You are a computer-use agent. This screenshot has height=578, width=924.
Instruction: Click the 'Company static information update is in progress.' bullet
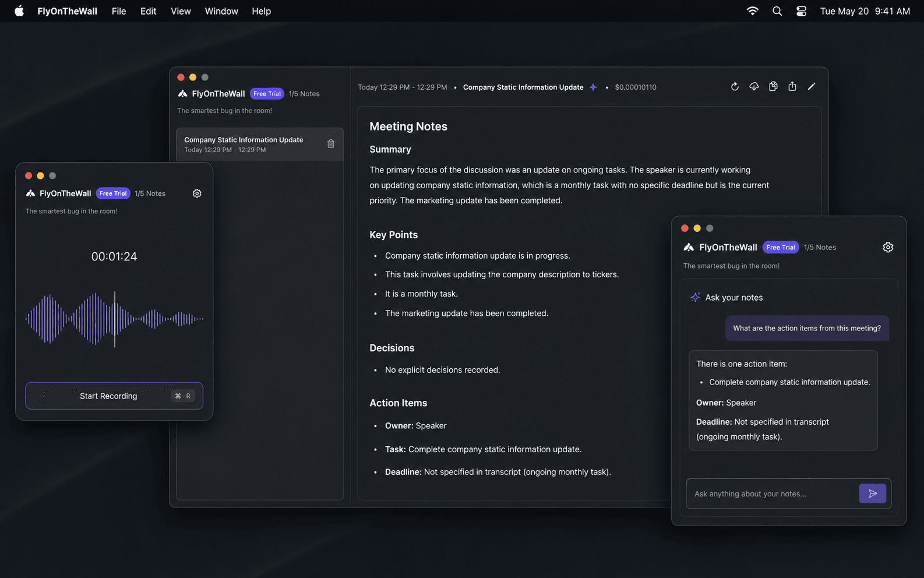(478, 256)
